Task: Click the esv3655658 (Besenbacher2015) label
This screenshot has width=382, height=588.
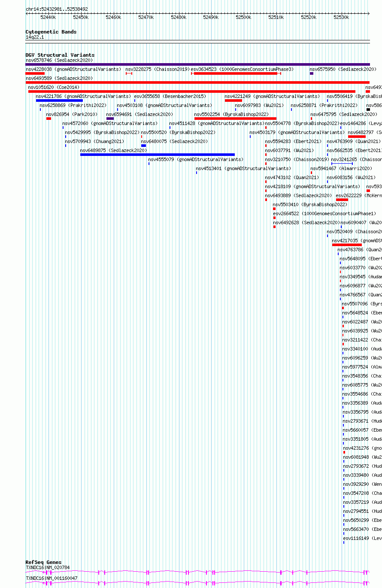Action: point(170,96)
